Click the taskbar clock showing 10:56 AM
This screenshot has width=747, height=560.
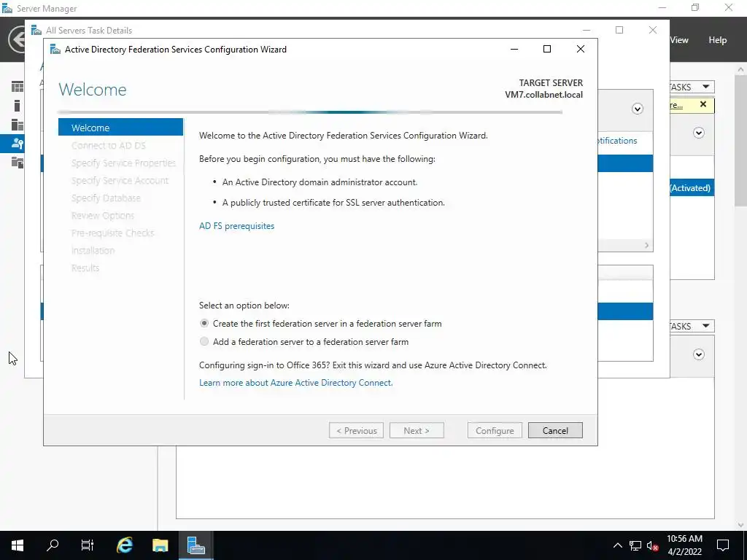click(684, 545)
